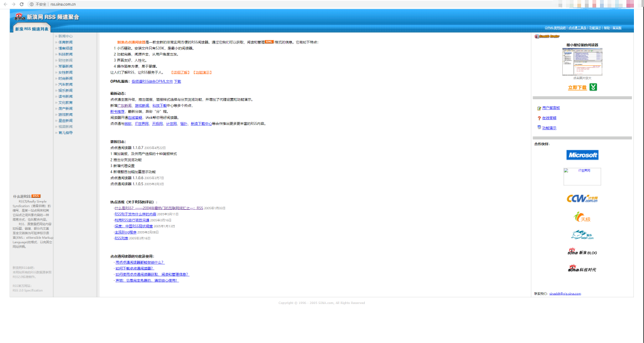The image size is (644, 343).
Task: Click the green download arrow icon
Action: [x=593, y=87]
